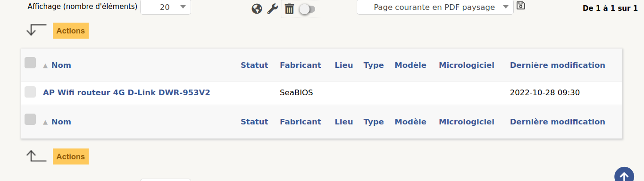Sort by Nom in top header
644x181 pixels.
point(61,65)
